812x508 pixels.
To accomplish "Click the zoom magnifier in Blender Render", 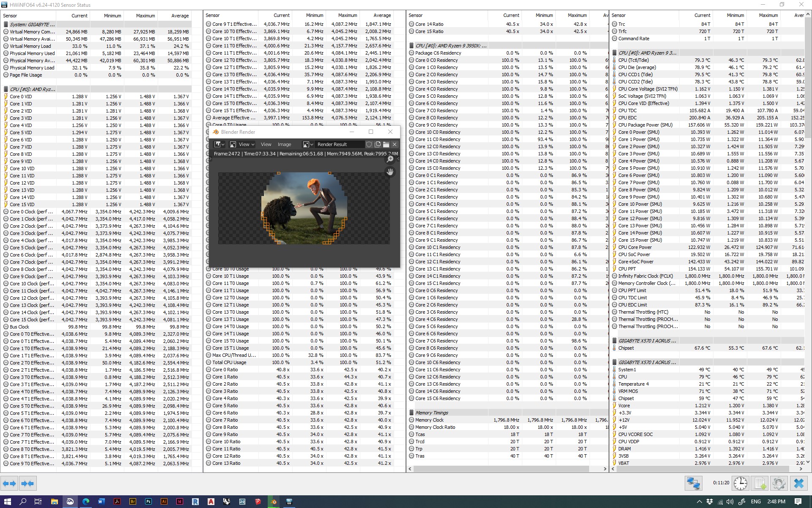I will click(390, 159).
